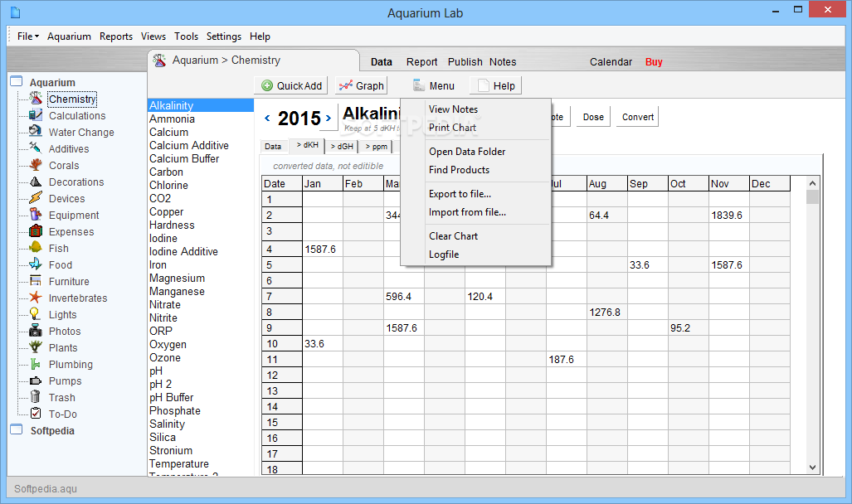852x504 pixels.
Task: Go to previous year arrow before 2015
Action: point(267,118)
